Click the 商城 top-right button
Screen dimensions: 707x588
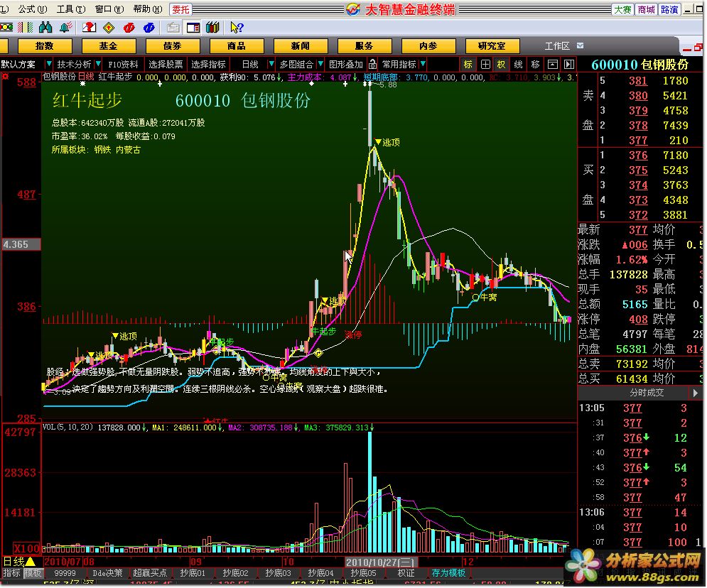[x=646, y=9]
